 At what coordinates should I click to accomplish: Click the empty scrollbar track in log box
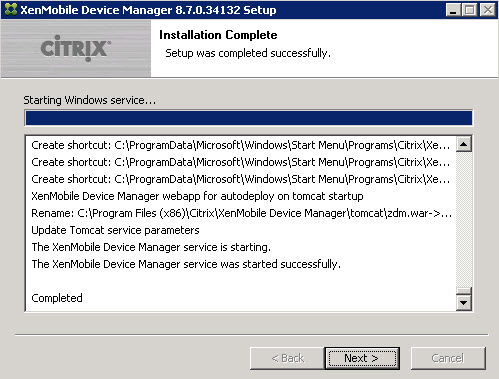point(463,219)
